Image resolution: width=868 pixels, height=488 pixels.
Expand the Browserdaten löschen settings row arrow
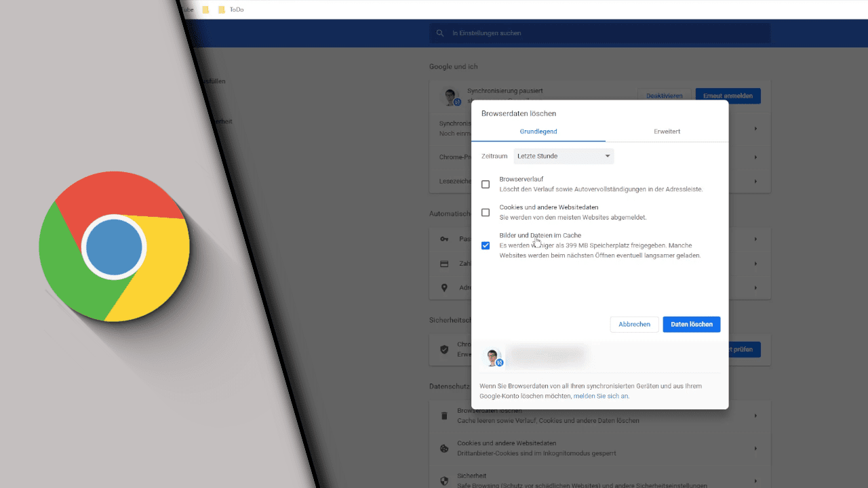(x=755, y=415)
